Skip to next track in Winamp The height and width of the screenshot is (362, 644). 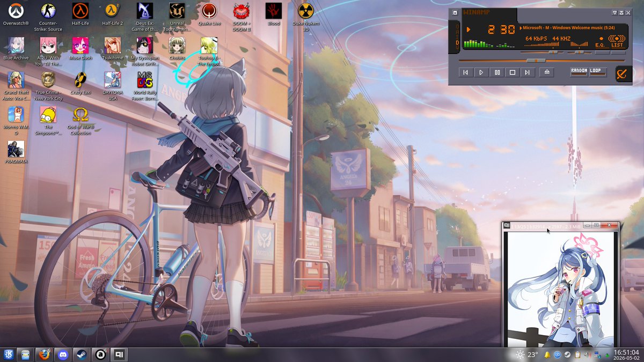click(528, 72)
